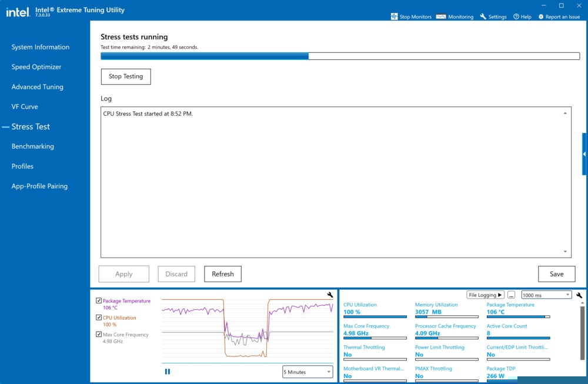Click Processor Cache Frequency 4.09 GHz value
The width and height of the screenshot is (588, 384).
click(x=427, y=333)
